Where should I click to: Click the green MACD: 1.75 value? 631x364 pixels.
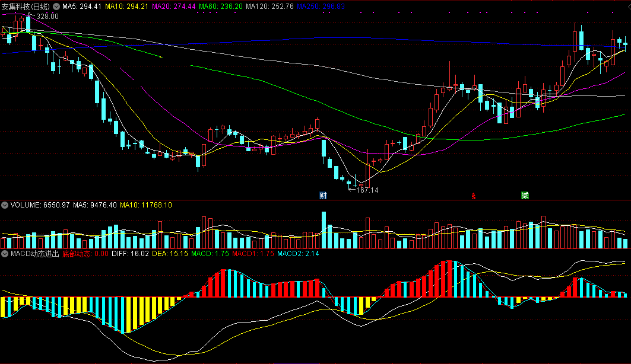(x=210, y=254)
